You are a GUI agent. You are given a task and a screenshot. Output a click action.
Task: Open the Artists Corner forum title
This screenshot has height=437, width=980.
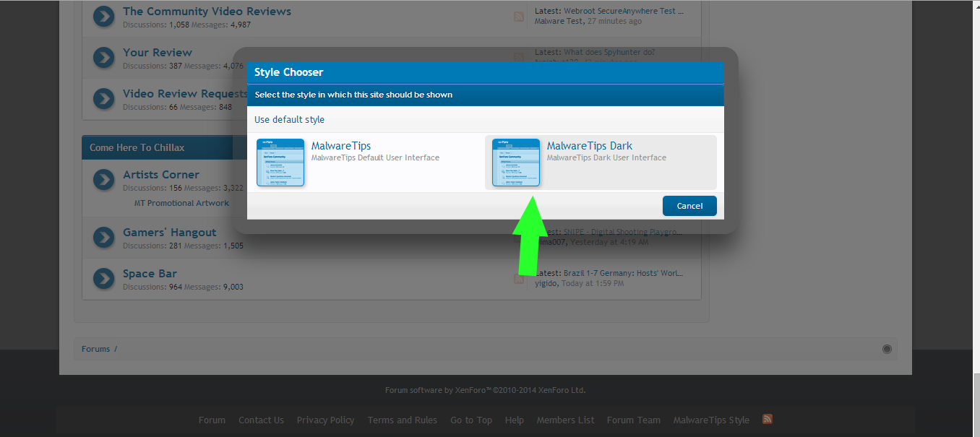coord(161,175)
